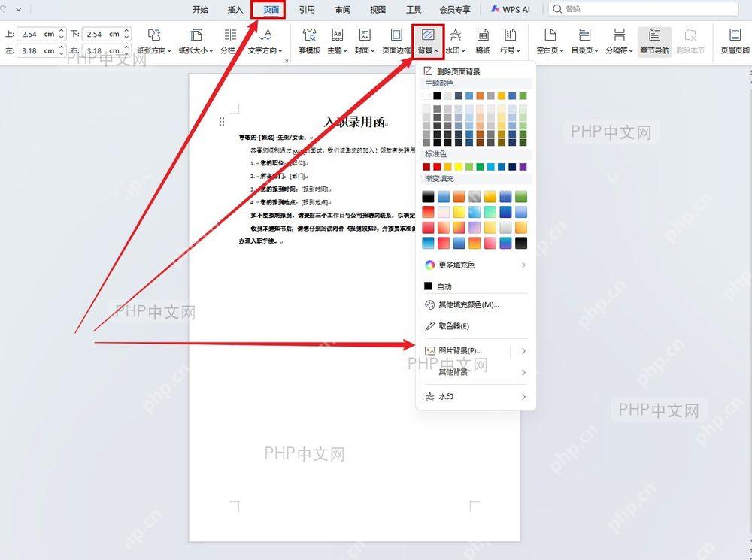The image size is (752, 560).
Task: Focus the search box at top
Action: click(643, 9)
